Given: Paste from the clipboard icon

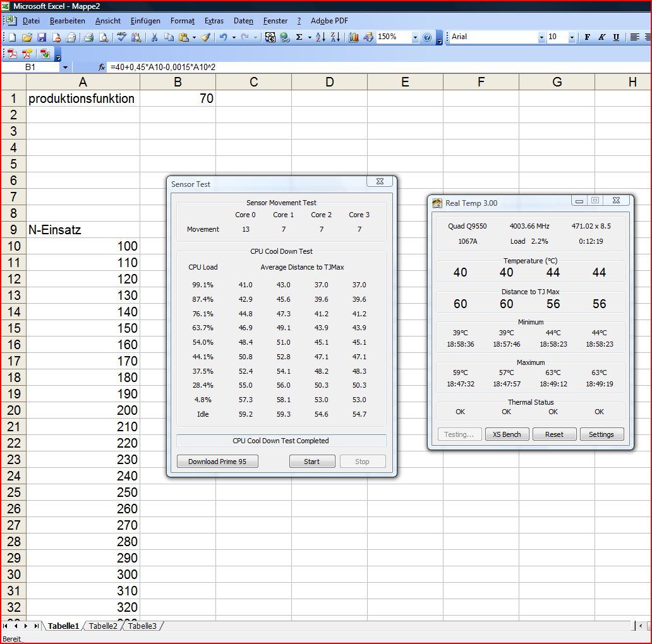Looking at the screenshot, I should pos(183,37).
